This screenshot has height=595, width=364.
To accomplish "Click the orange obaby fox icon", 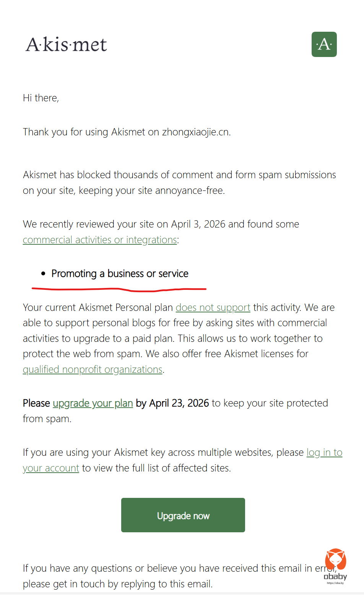I will coord(335,559).
